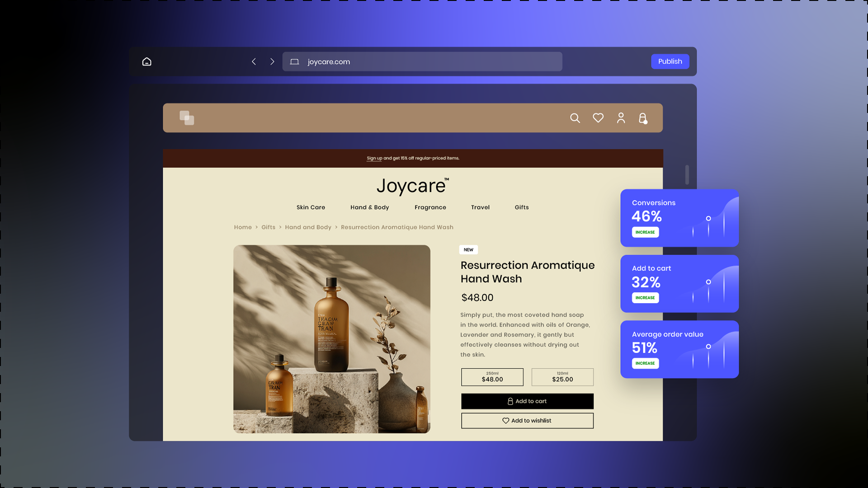The height and width of the screenshot is (488, 868).
Task: Click the page scrollbar handle
Action: pyautogui.click(x=687, y=174)
